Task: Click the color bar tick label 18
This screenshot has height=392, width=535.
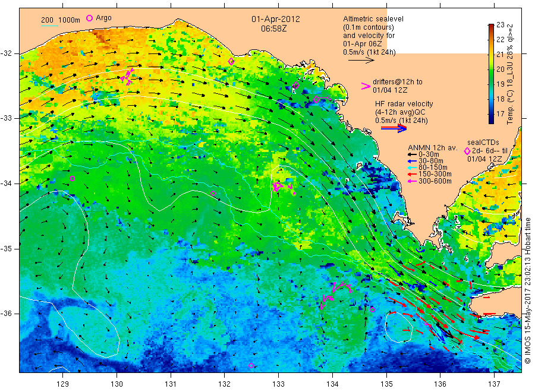Action: click(500, 99)
